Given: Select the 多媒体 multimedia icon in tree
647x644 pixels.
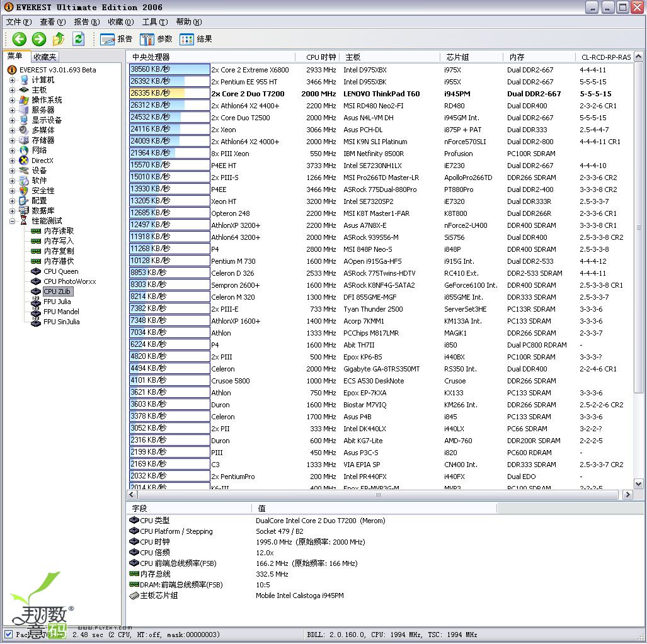Looking at the screenshot, I should pos(24,130).
